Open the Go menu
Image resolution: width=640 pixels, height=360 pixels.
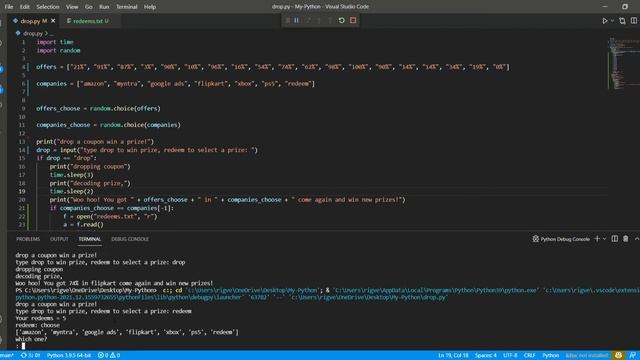89,7
